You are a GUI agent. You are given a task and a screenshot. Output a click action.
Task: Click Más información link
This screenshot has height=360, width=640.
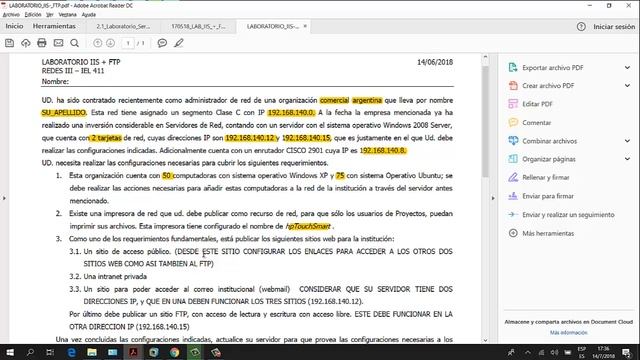click(x=569, y=333)
